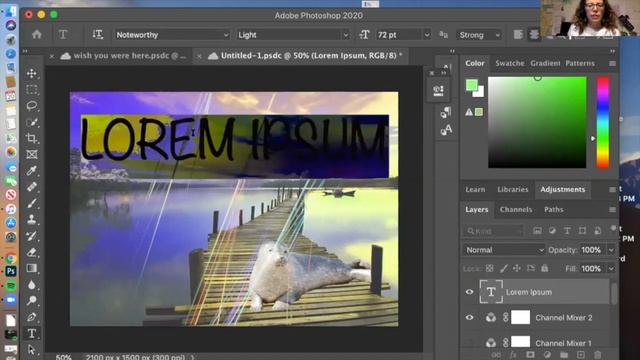Open the Normal blend mode dropdown
The width and height of the screenshot is (640, 360).
click(x=504, y=250)
